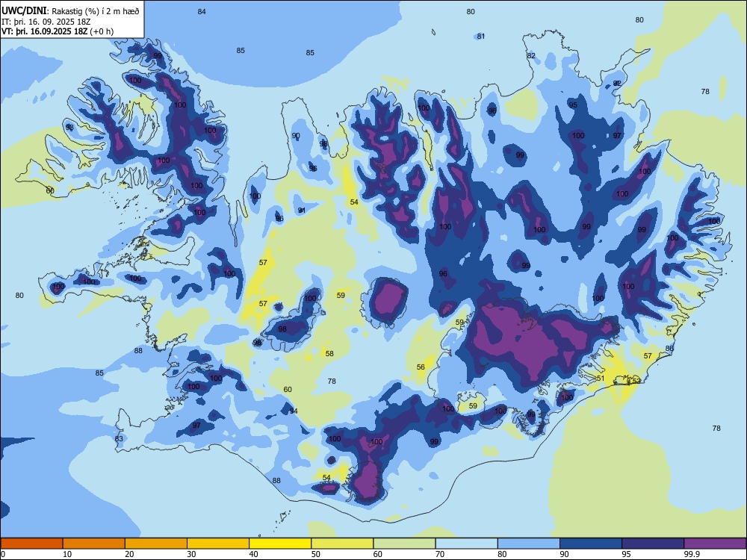Click the humidity value '84' over northern sea
The width and height of the screenshot is (747, 560).
[202, 11]
